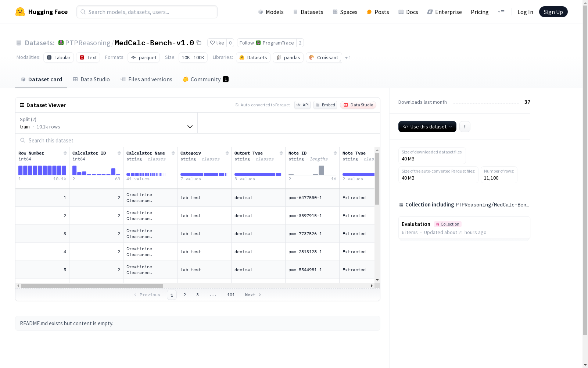Click the Search this dataset field
Viewport: 588px width, 368px height.
(x=198, y=141)
